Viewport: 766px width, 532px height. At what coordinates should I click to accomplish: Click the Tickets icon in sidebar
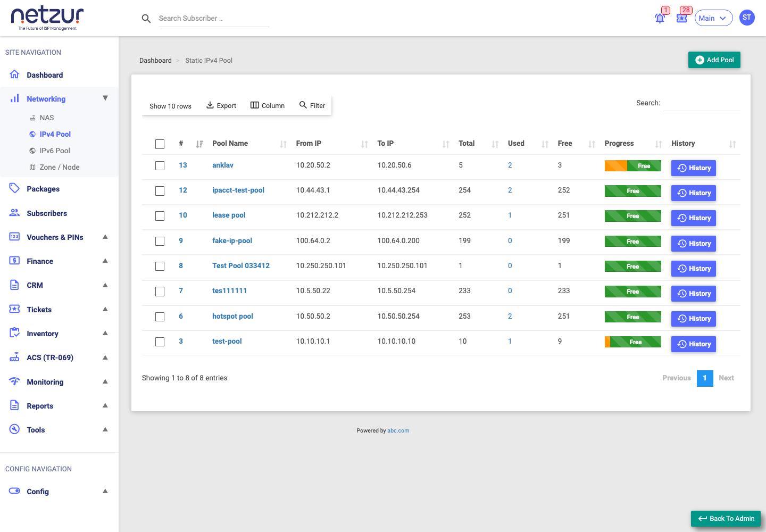14,309
